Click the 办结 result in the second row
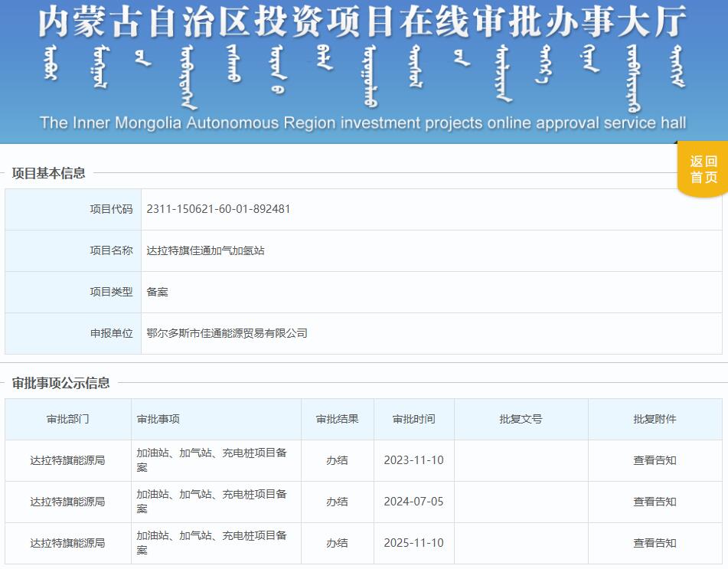 pos(336,502)
